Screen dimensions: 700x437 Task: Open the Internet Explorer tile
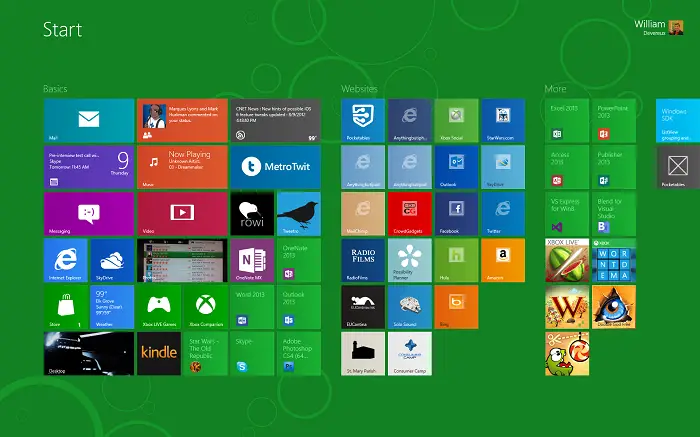tap(66, 260)
